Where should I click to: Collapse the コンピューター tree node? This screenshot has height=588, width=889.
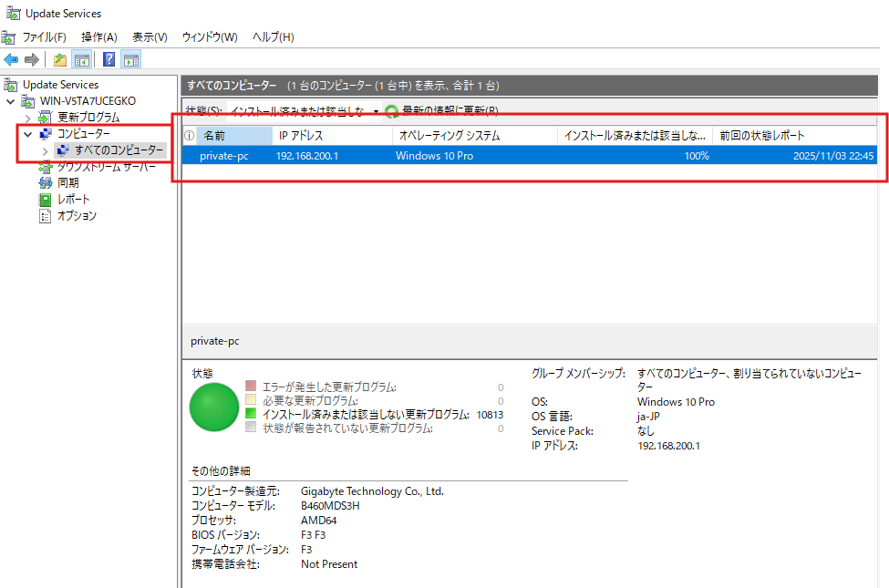coord(27,133)
